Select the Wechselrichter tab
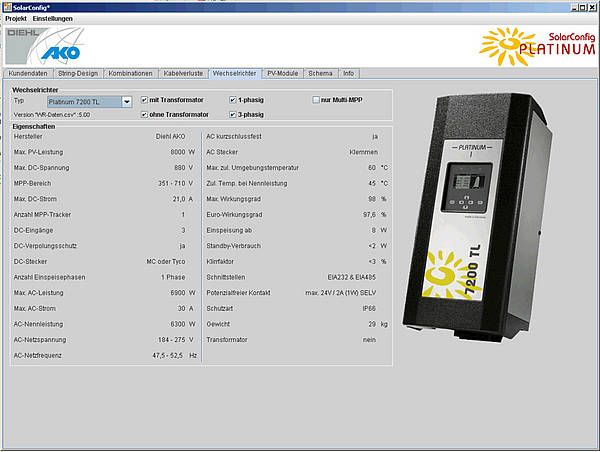Screen dimensions: 600x452 tap(235, 73)
